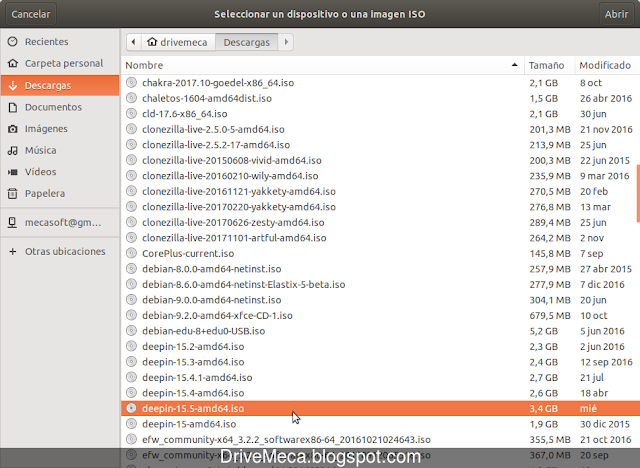Select efw_community-x64_3.2.2 file sized 355,5 MB
Screen dimensions: 640x468
[x=380, y=439]
